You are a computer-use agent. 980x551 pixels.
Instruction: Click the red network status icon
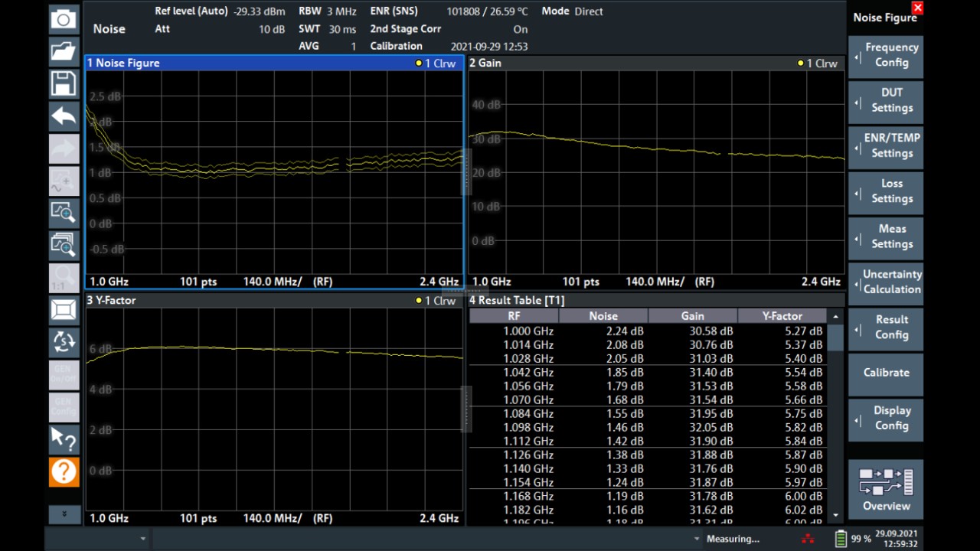(x=808, y=539)
